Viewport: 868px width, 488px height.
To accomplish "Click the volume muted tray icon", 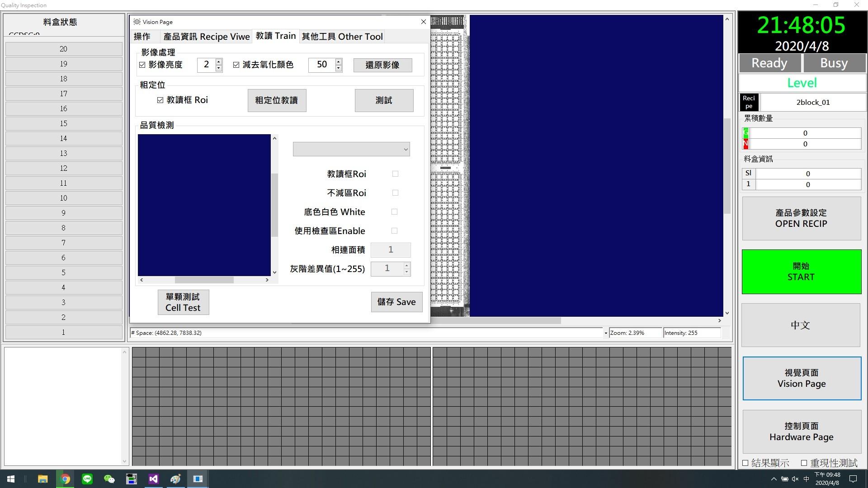I will [x=795, y=479].
